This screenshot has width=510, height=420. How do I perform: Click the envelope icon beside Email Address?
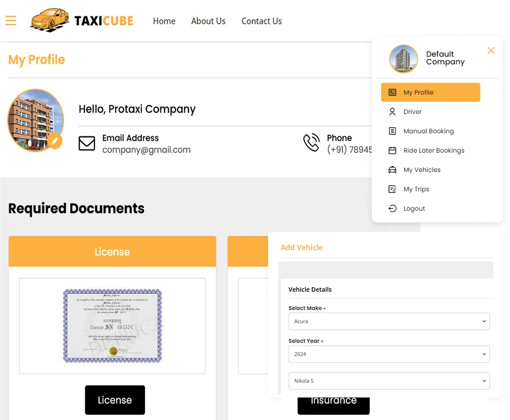pyautogui.click(x=87, y=143)
